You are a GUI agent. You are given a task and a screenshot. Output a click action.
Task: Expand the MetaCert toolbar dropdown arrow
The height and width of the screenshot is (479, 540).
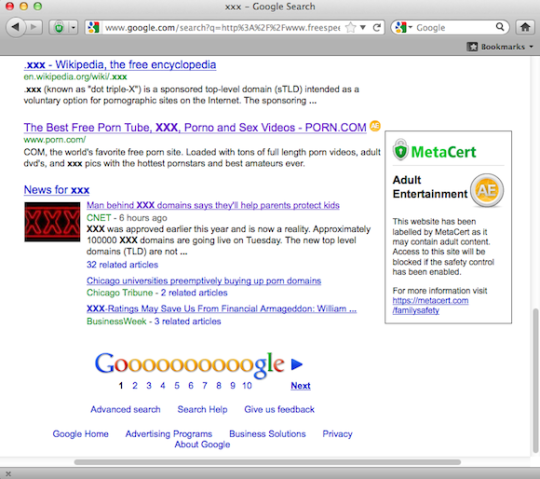pos(73,27)
